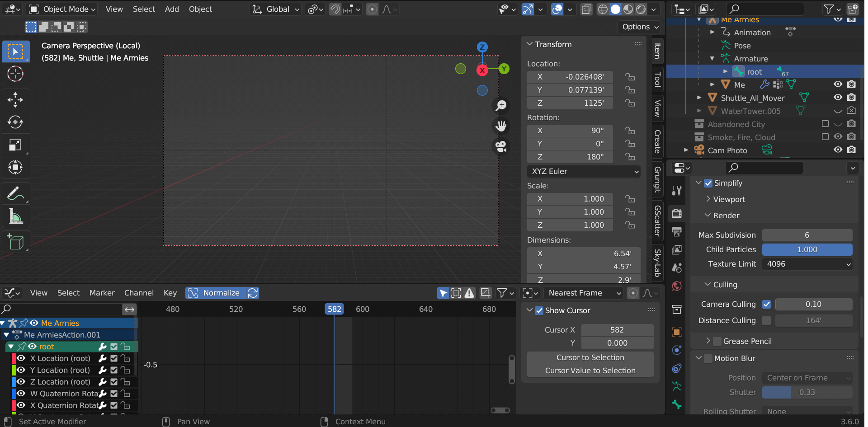Screen dimensions: 868x427
Task: Switch to the Create sidebar tab
Action: 657,141
